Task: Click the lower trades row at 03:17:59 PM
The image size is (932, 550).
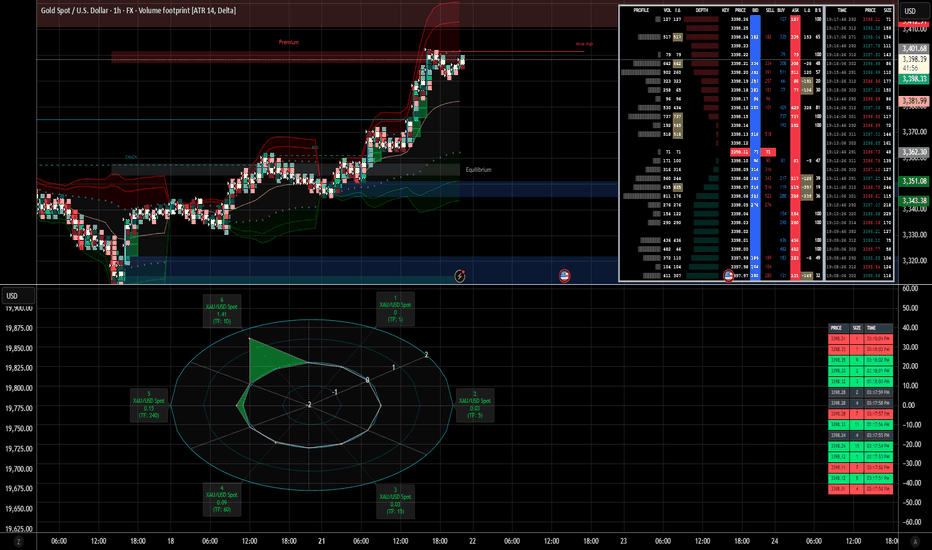Action: point(861,392)
